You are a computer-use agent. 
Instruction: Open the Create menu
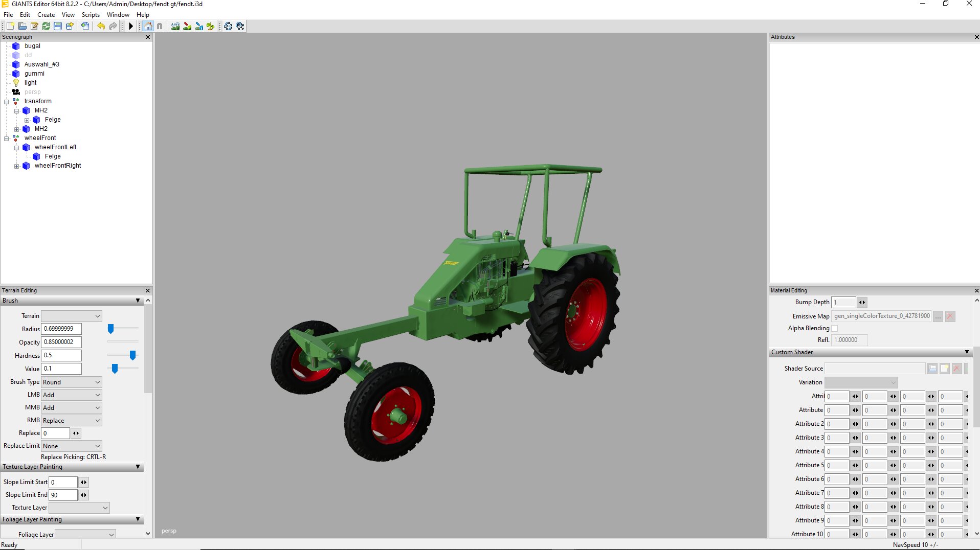pyautogui.click(x=46, y=15)
